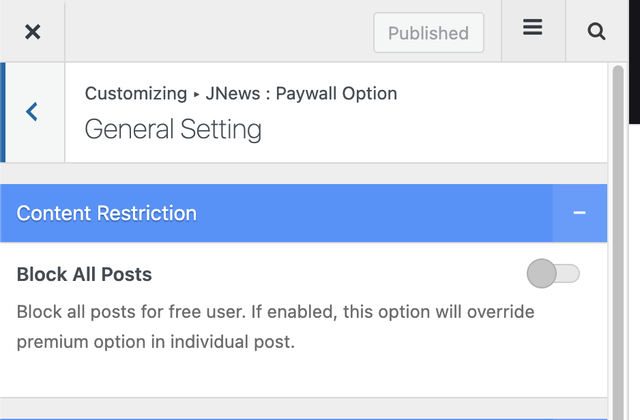Open the search magnifier icon
This screenshot has height=420, width=640.
point(596,31)
